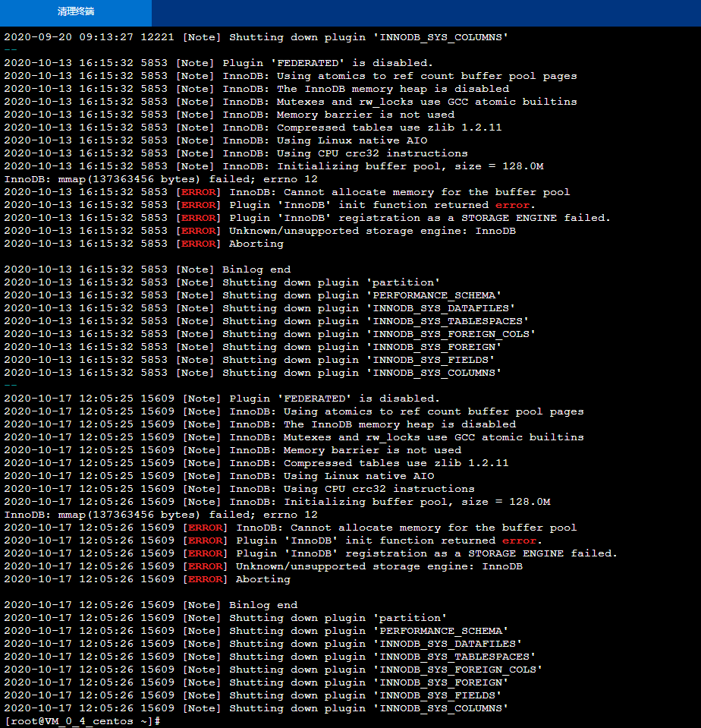701x728 pixels.
Task: Select 2020-10-13 line "Using atomics to ref count buffer pool pages"
Action: click(291, 76)
